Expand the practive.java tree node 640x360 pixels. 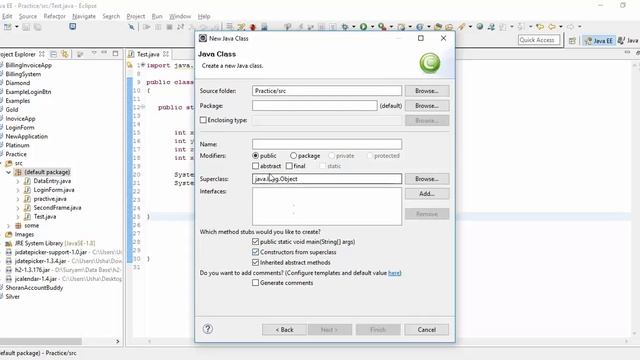18,199
